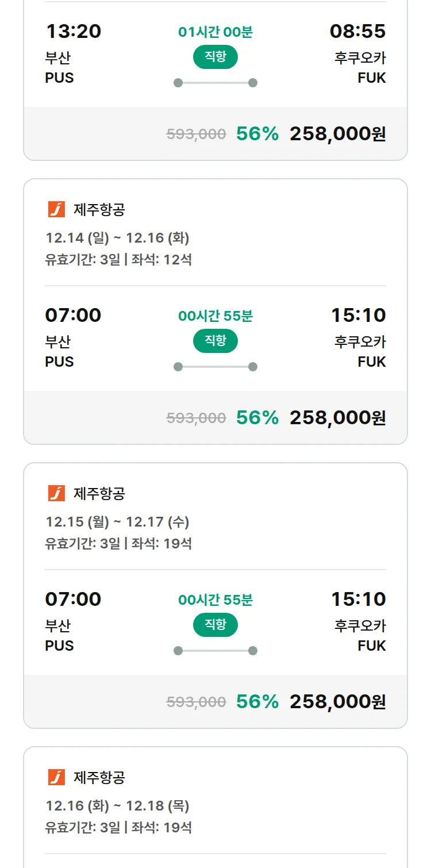
Task: Click original price 593,000 on 12.15 (월) flight
Action: click(x=196, y=702)
